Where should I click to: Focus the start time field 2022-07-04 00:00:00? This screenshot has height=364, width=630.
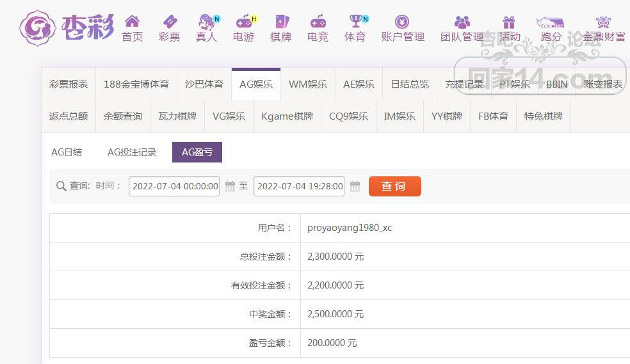pyautogui.click(x=174, y=186)
